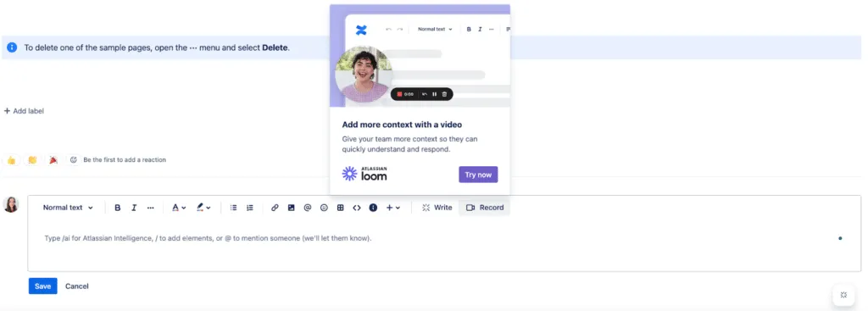Click Add label
The height and width of the screenshot is (311, 868).
24,111
